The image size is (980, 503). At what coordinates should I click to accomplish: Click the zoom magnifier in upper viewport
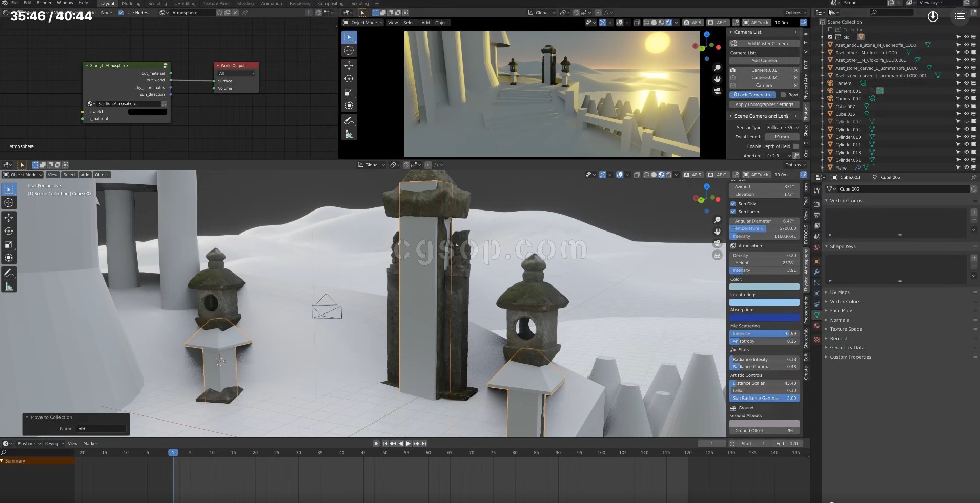(718, 68)
